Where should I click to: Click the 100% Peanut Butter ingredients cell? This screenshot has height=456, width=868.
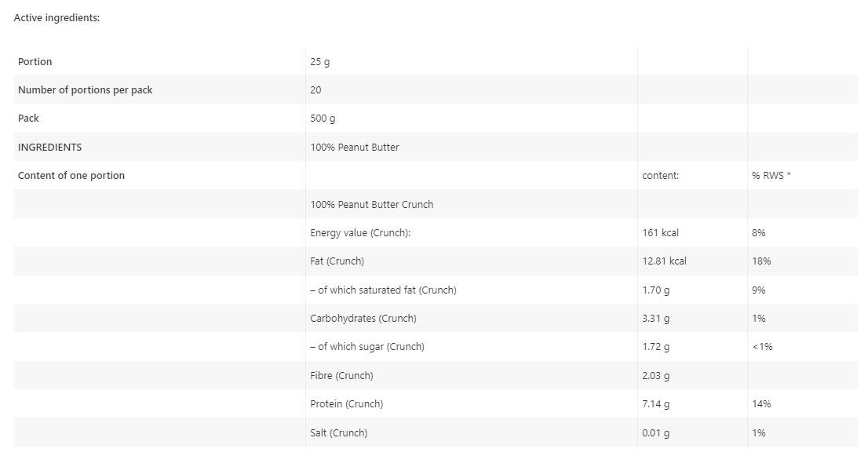point(354,147)
